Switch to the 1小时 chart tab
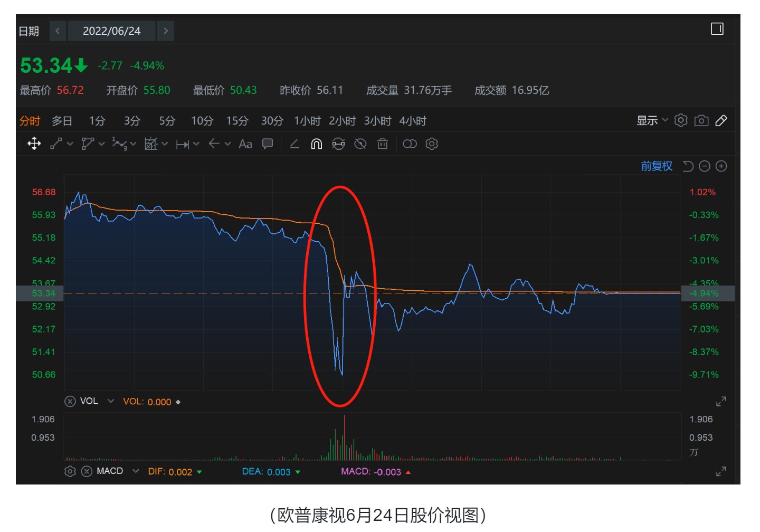 [x=309, y=120]
